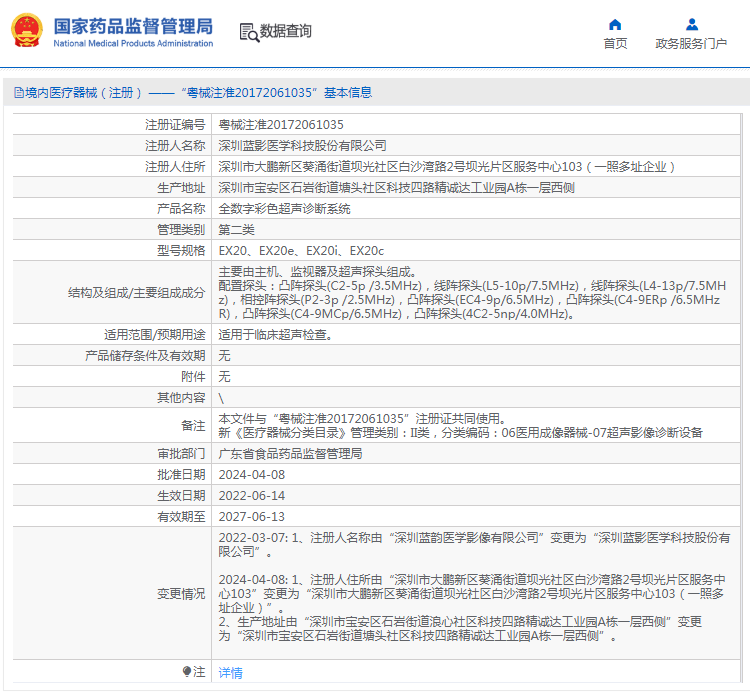Open the 详情 link
This screenshot has height=699, width=750.
[231, 673]
